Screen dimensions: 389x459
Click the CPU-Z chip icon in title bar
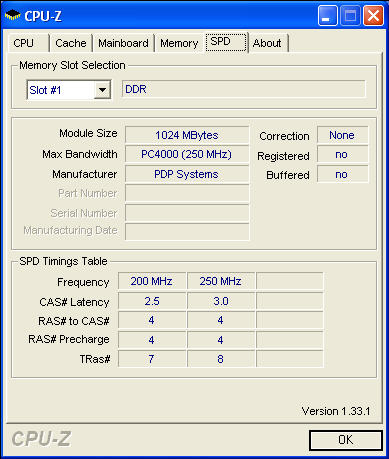pos(12,15)
